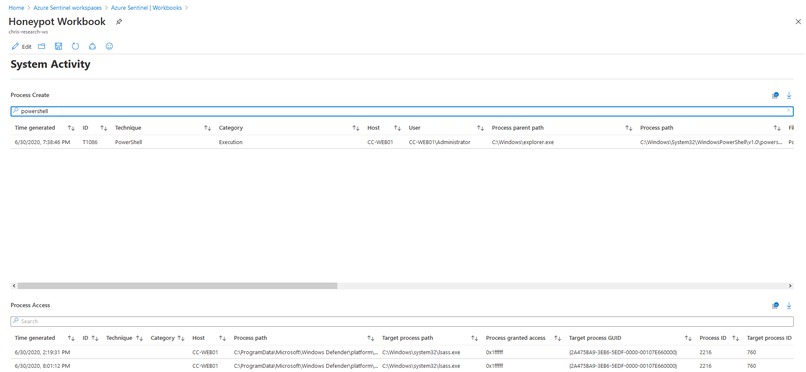Click the scroll left arrow of Process Create
Screen dimensions: 806x372
click(x=14, y=286)
